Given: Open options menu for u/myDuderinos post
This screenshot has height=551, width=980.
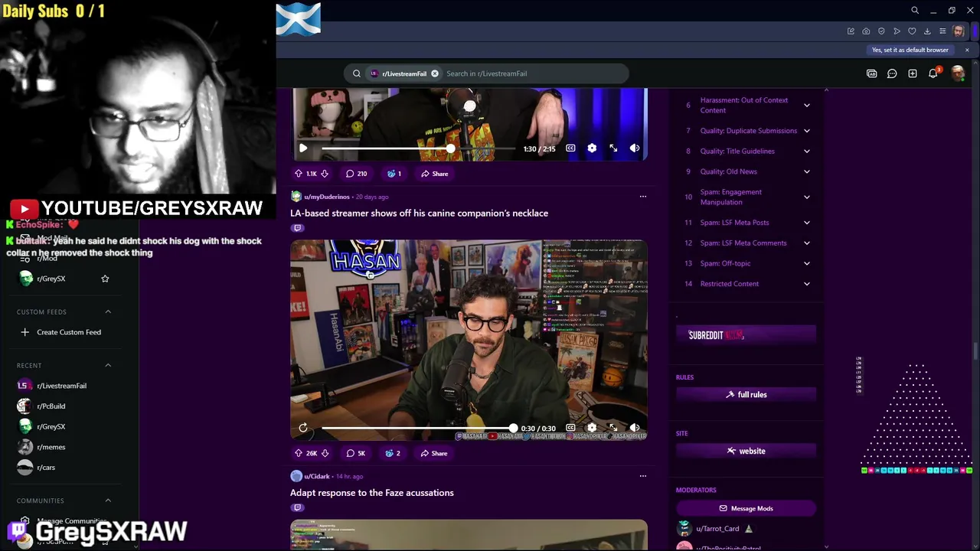Looking at the screenshot, I should (x=643, y=197).
